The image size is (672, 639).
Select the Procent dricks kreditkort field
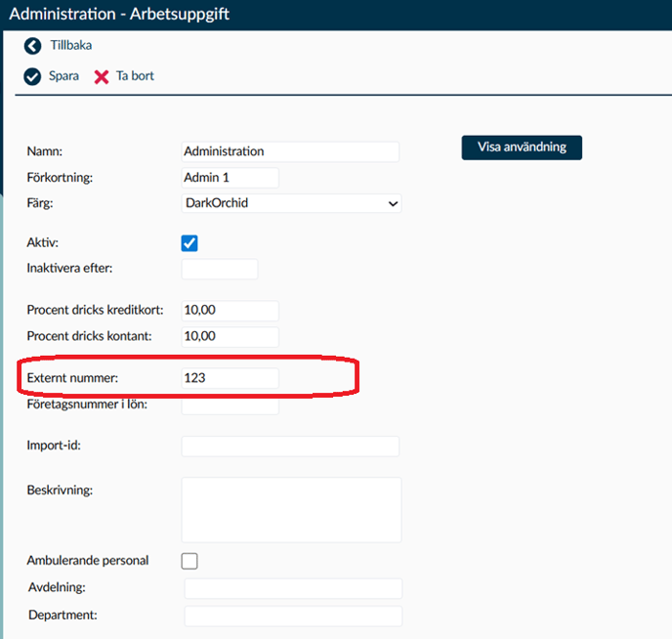click(x=231, y=311)
